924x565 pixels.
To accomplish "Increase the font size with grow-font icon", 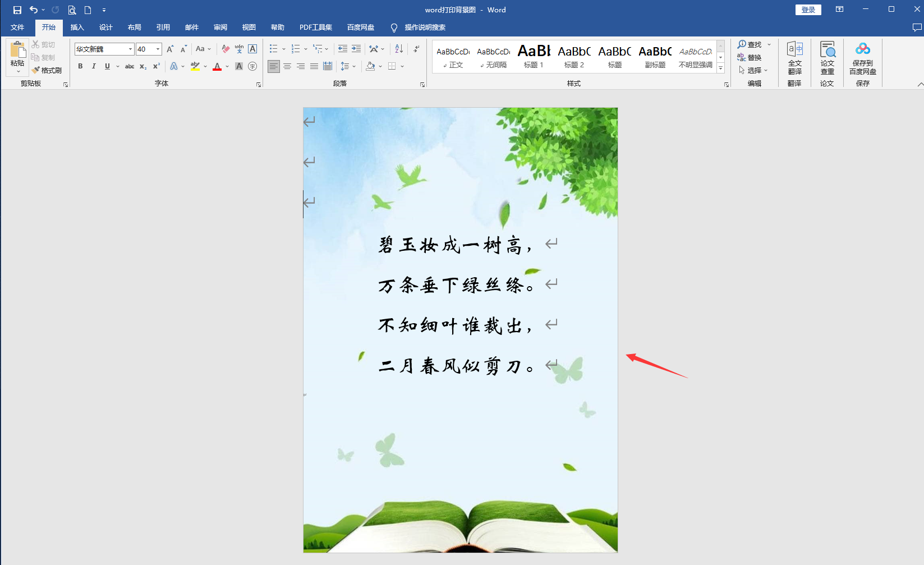I will (x=170, y=49).
